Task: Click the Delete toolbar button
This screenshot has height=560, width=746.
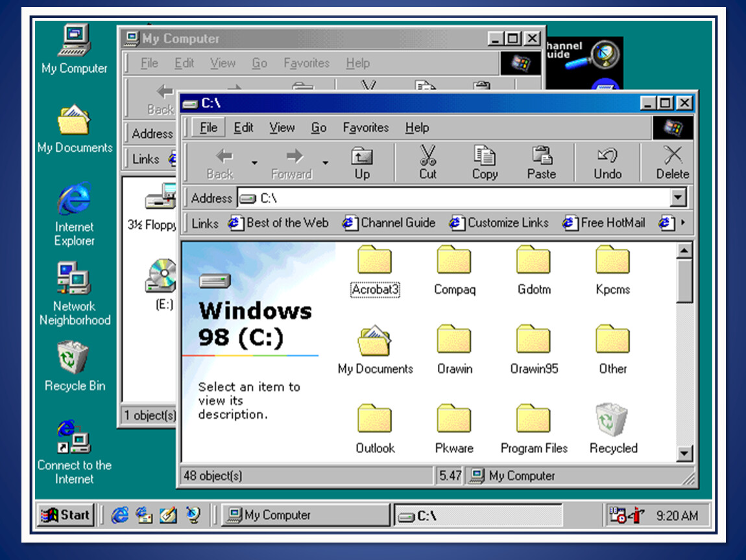Action: [x=672, y=163]
